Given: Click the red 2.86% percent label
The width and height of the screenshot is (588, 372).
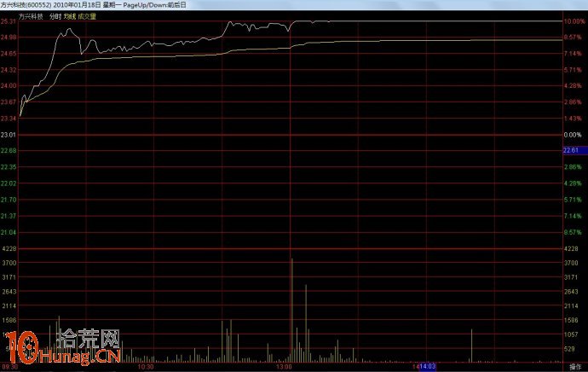Looking at the screenshot, I should 573,102.
